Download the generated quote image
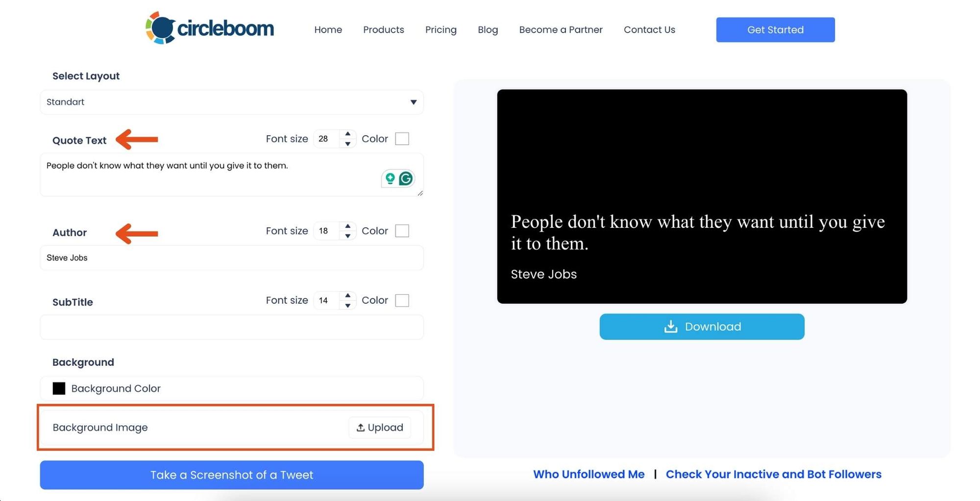 pos(702,327)
